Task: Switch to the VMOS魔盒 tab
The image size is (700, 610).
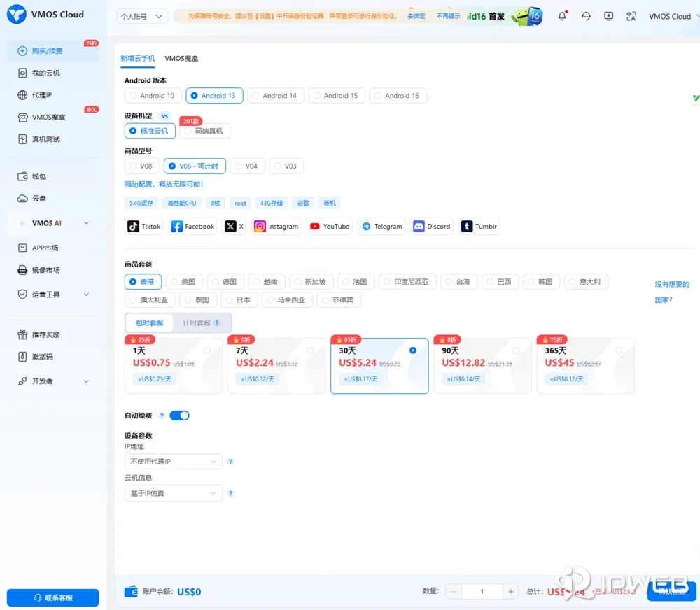Action: tap(183, 59)
